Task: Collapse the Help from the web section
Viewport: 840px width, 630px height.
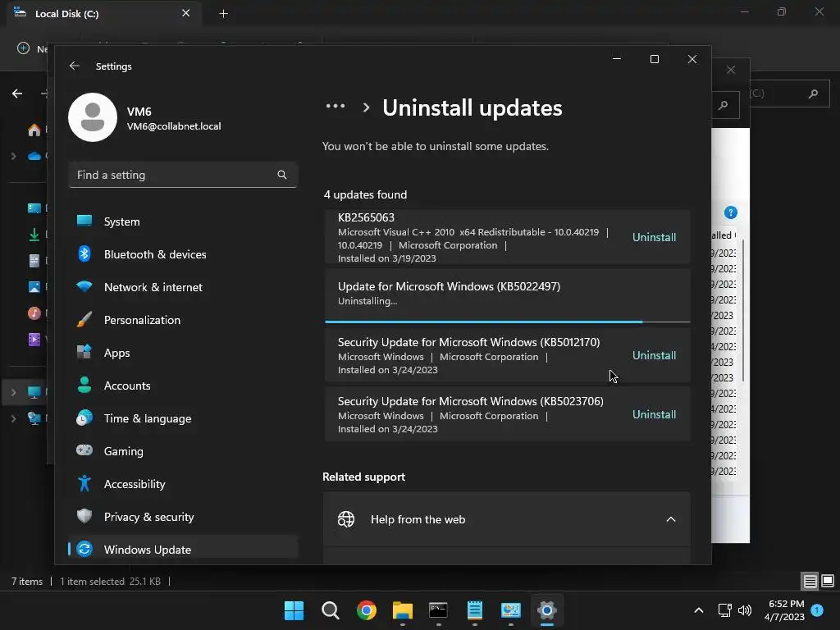Action: point(670,519)
